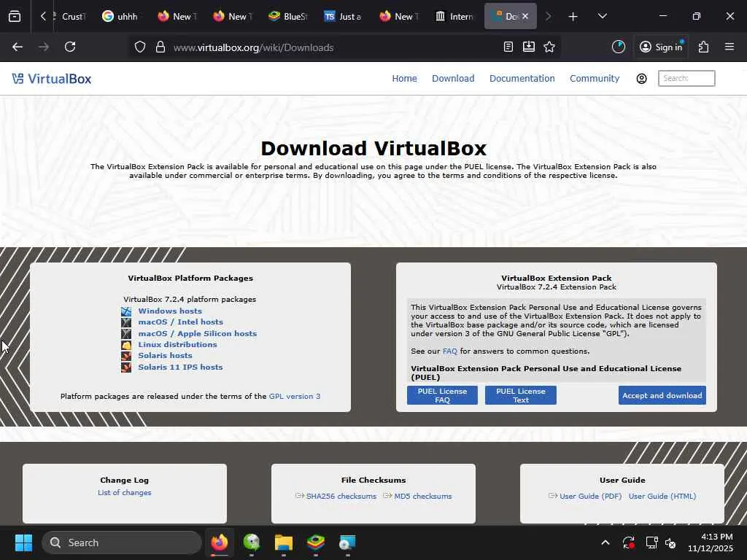Switch to the Just a TS tab
The width and height of the screenshot is (747, 560).
[x=343, y=17]
